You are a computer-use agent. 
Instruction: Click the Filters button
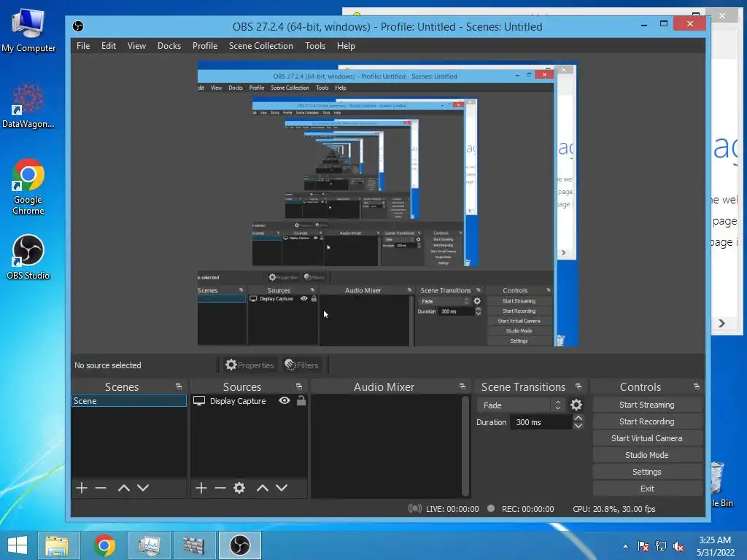point(301,365)
